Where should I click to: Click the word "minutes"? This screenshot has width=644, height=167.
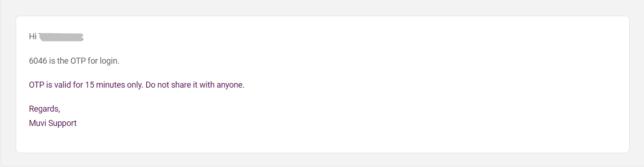coord(111,85)
